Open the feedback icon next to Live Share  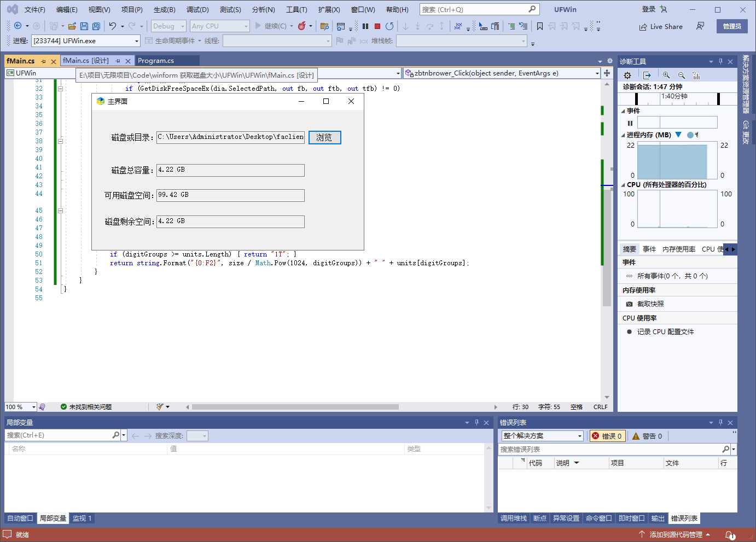[x=700, y=26]
